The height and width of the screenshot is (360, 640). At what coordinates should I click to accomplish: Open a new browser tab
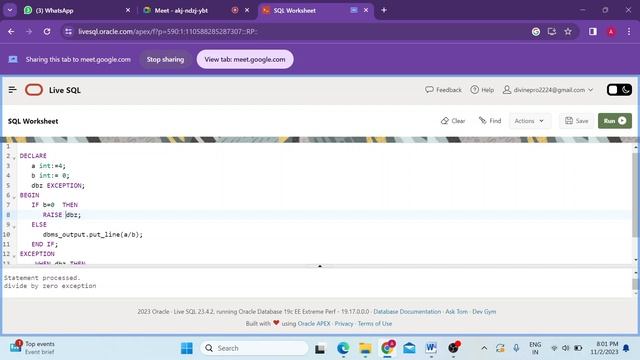point(384,10)
